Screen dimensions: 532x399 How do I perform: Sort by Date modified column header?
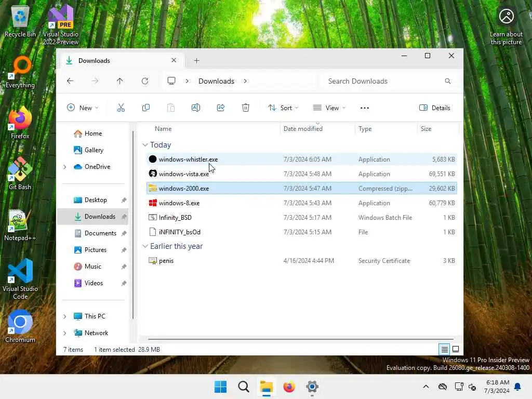(x=303, y=129)
